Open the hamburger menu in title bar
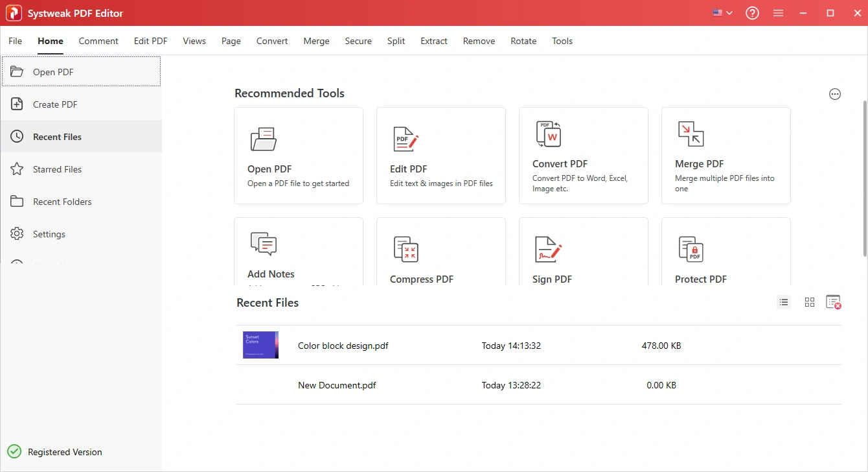The width and height of the screenshot is (868, 472). (x=777, y=13)
